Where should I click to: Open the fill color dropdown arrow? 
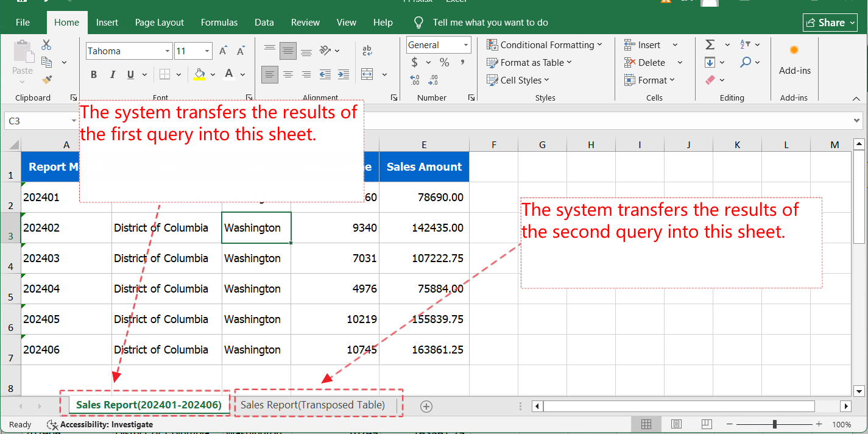(x=213, y=74)
